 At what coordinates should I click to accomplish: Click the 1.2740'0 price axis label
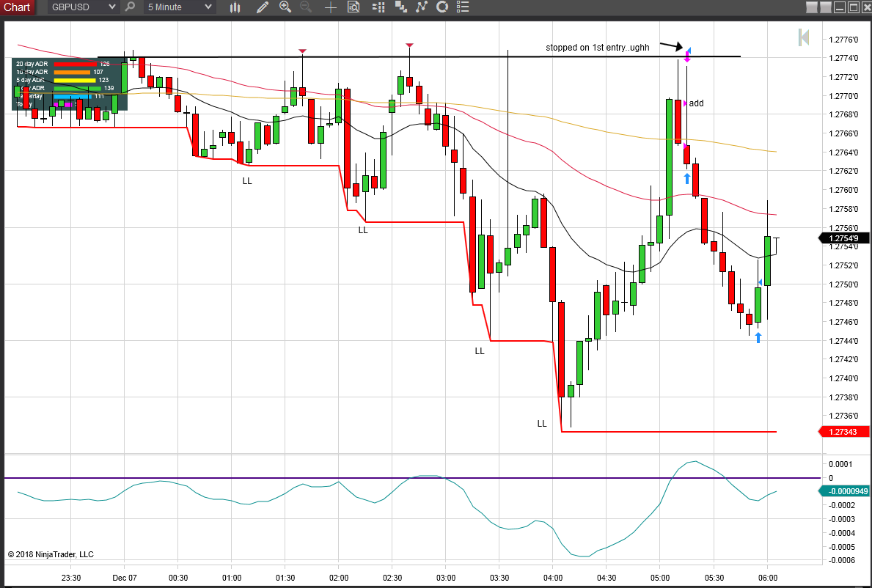(843, 378)
